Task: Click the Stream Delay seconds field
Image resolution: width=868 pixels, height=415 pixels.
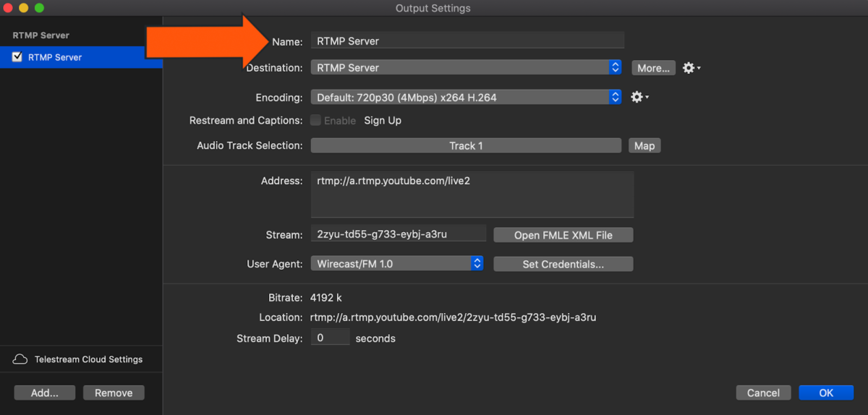Action: click(330, 338)
